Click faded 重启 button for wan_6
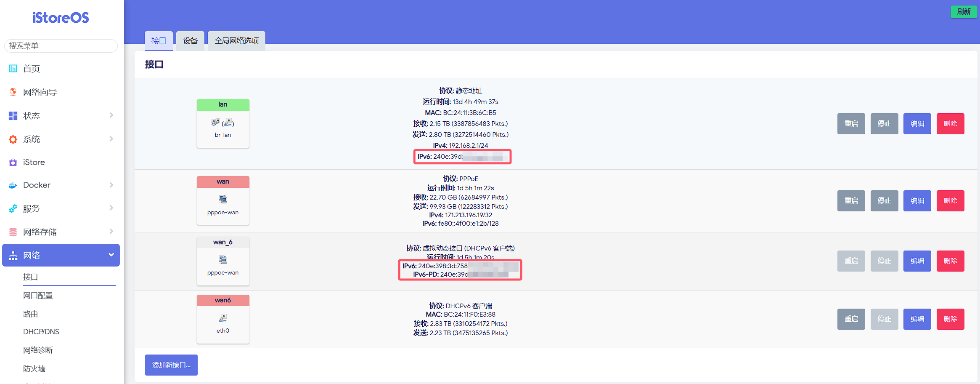980x384 pixels. (x=851, y=261)
